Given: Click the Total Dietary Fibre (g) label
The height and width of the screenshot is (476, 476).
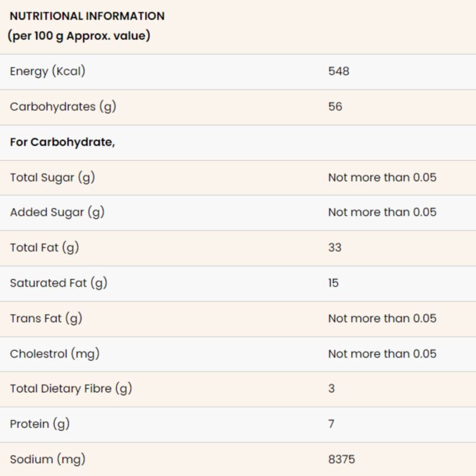Looking at the screenshot, I should click(x=71, y=389).
